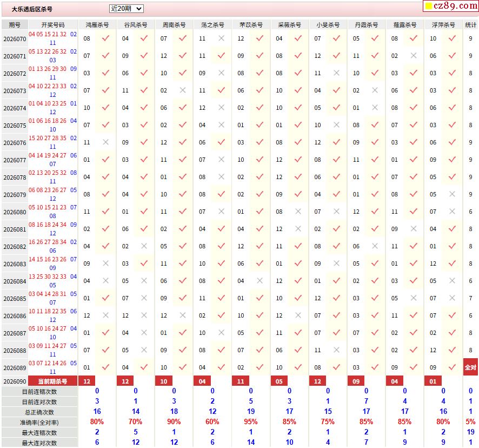The image size is (479, 448).
Task: Click the 大乐透后区杀号 page title
Action: coord(32,9)
